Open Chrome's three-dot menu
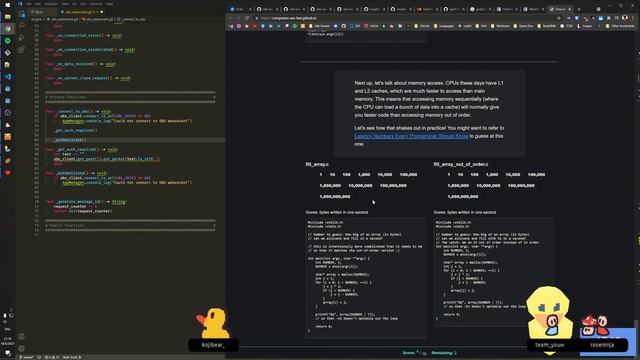 (633, 18)
